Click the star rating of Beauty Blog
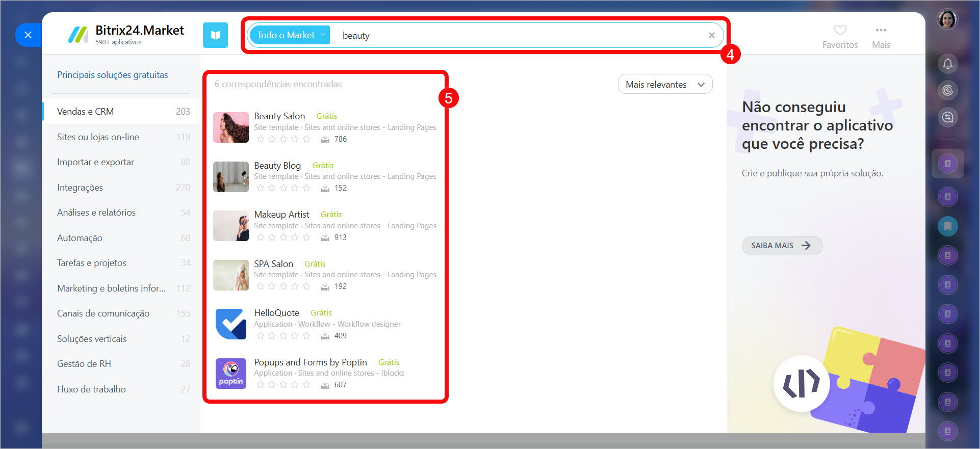The height and width of the screenshot is (449, 980). (283, 188)
